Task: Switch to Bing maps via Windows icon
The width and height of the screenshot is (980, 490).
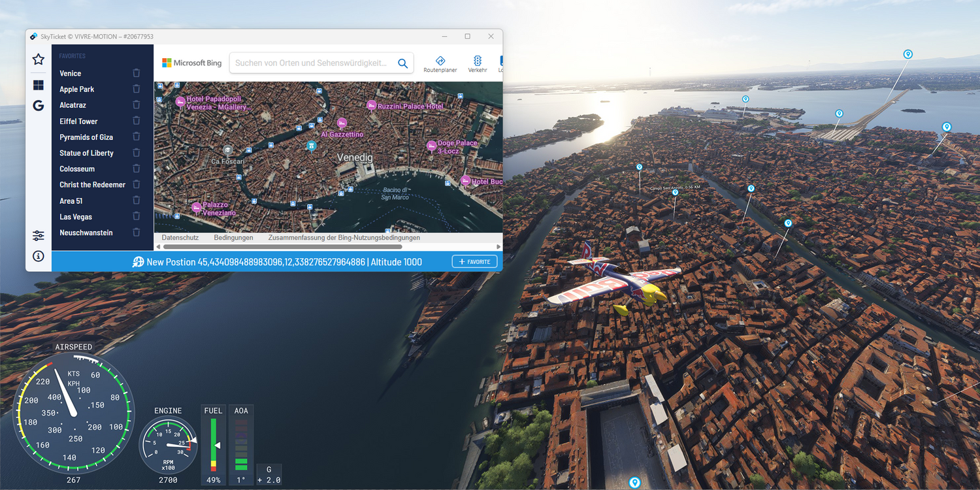Action: pos(39,85)
